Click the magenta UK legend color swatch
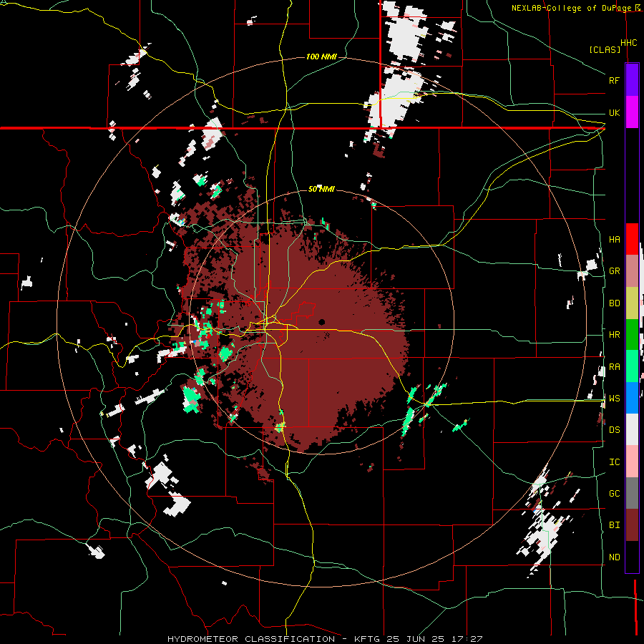 (x=632, y=112)
